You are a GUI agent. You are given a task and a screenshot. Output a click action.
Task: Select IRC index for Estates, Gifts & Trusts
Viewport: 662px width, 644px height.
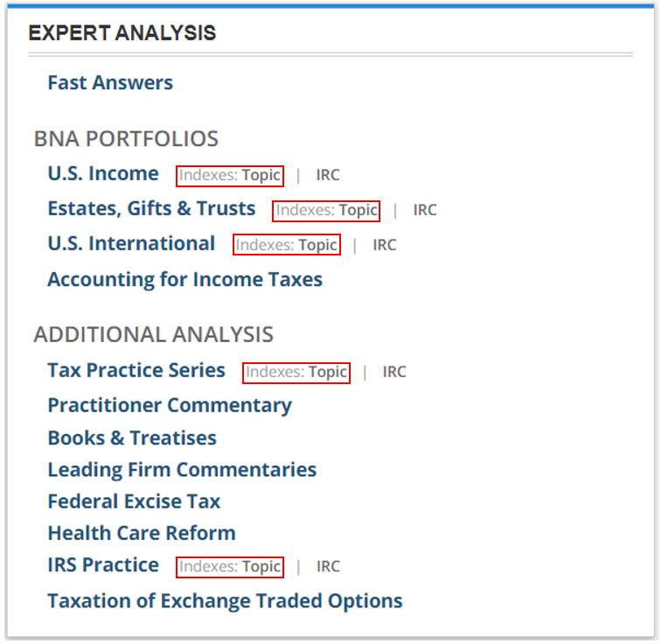(x=425, y=210)
